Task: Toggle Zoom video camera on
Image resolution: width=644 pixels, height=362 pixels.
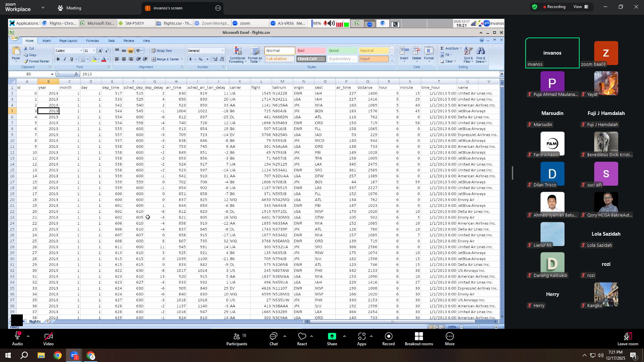Action: click(48, 339)
